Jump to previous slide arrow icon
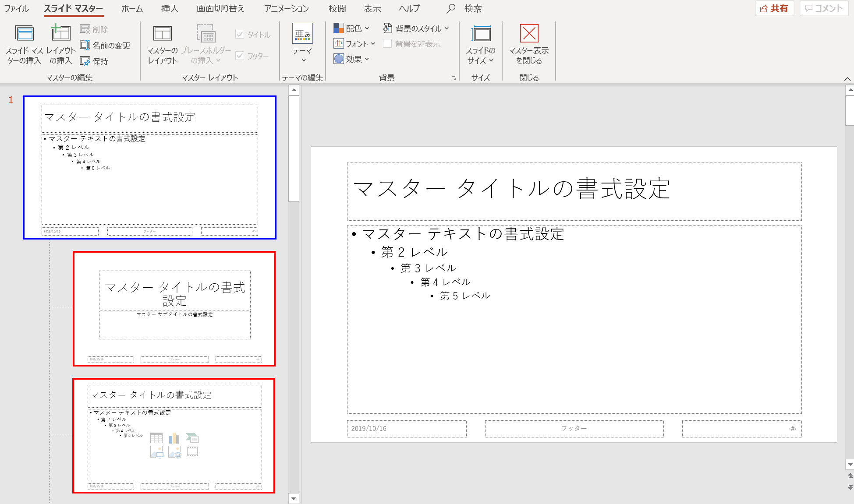 click(x=850, y=476)
